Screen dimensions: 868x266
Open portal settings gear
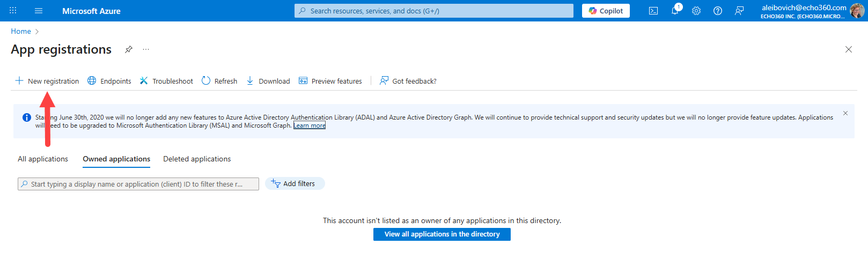[696, 11]
